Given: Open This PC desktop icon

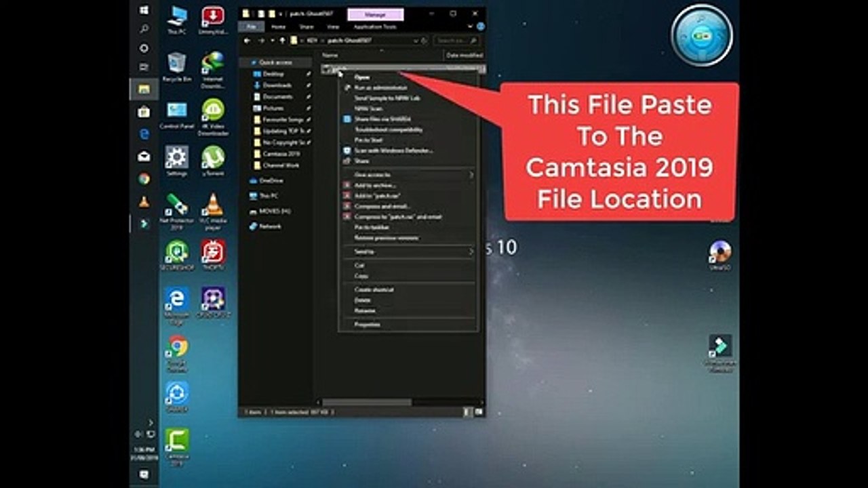Looking at the screenshot, I should [x=177, y=20].
